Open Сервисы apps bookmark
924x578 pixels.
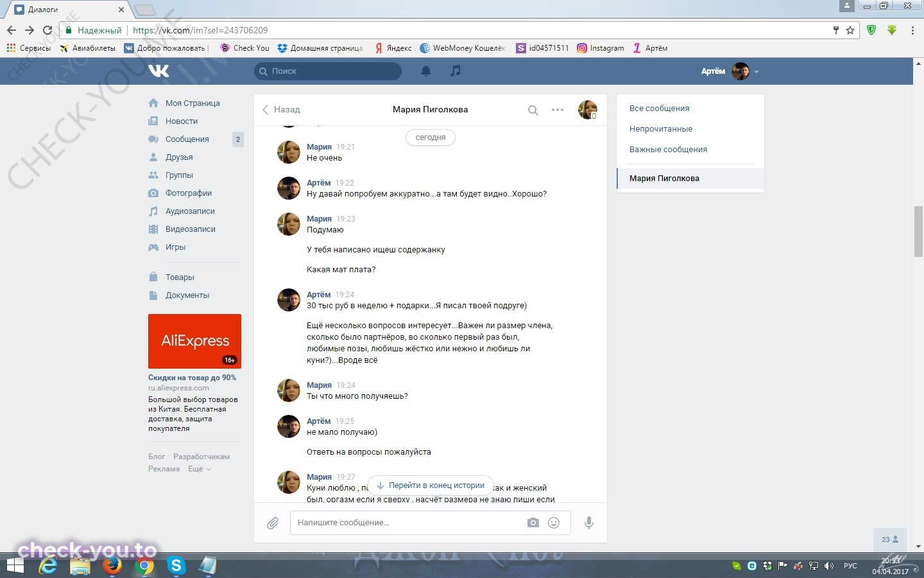coord(29,48)
